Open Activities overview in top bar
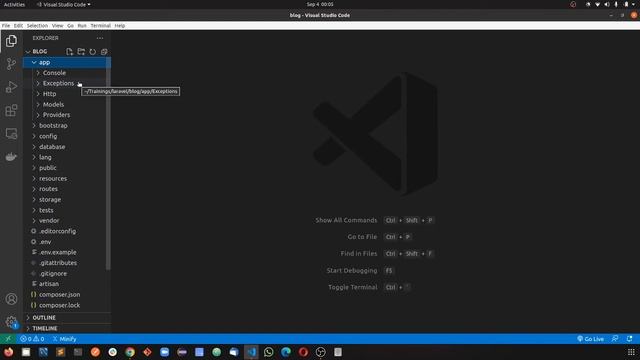The image size is (640, 360). tap(14, 4)
